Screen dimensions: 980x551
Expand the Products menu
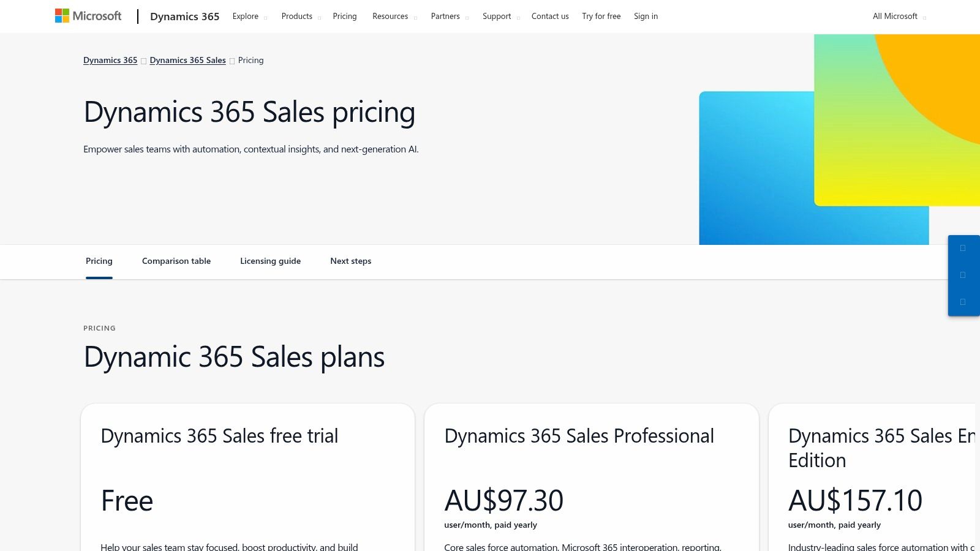(x=301, y=17)
